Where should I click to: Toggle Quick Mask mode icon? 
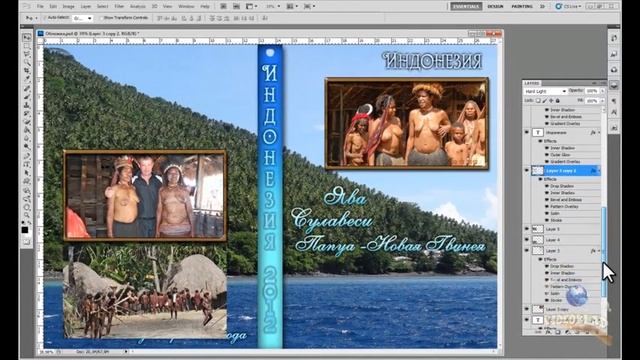27,242
